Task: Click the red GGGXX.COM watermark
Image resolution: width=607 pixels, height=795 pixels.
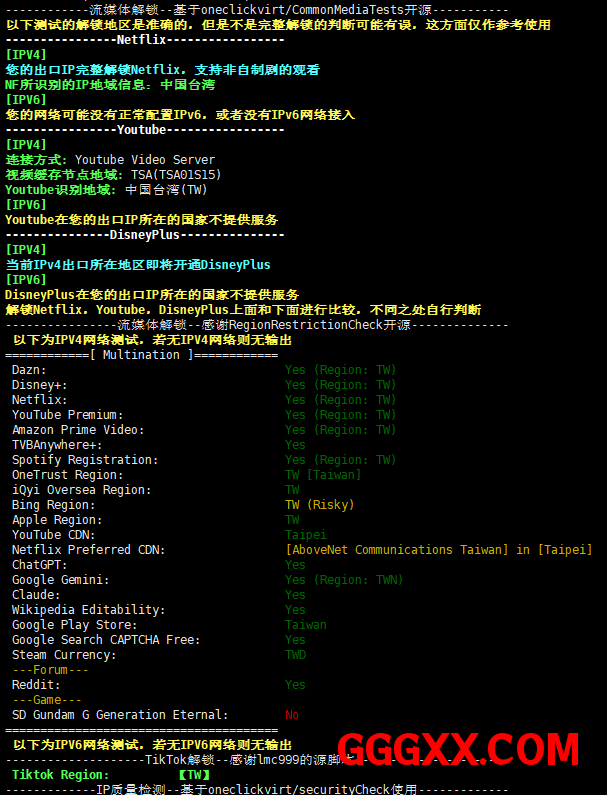Action: tap(457, 752)
